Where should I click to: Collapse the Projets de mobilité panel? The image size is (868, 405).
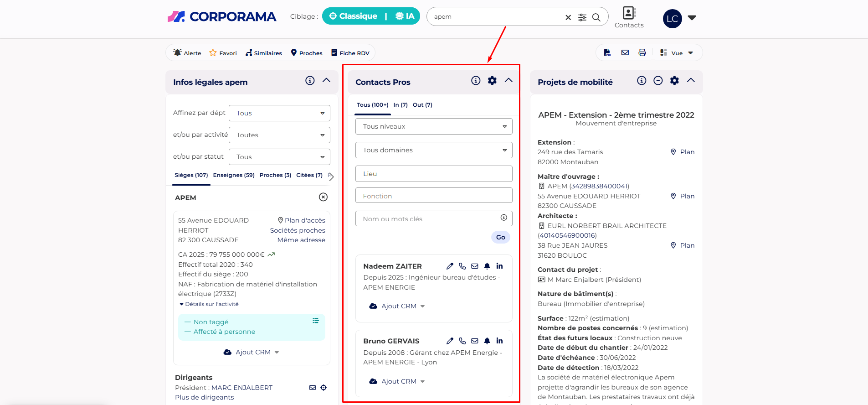[x=691, y=80]
